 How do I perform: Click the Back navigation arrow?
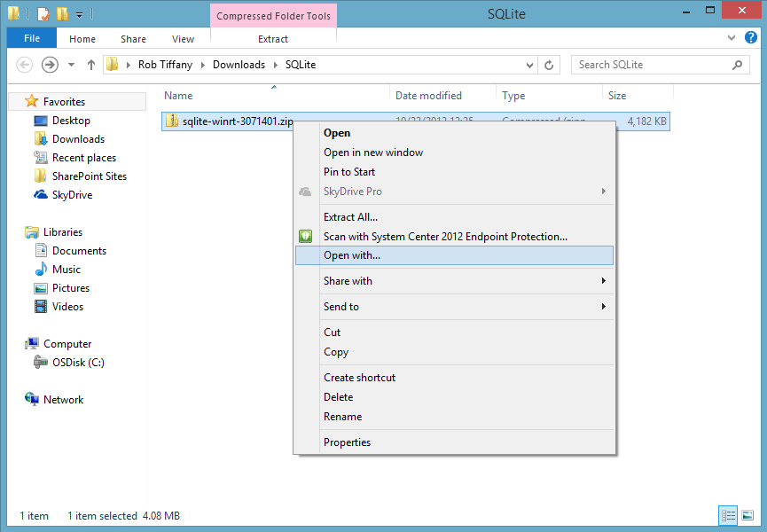(25, 65)
